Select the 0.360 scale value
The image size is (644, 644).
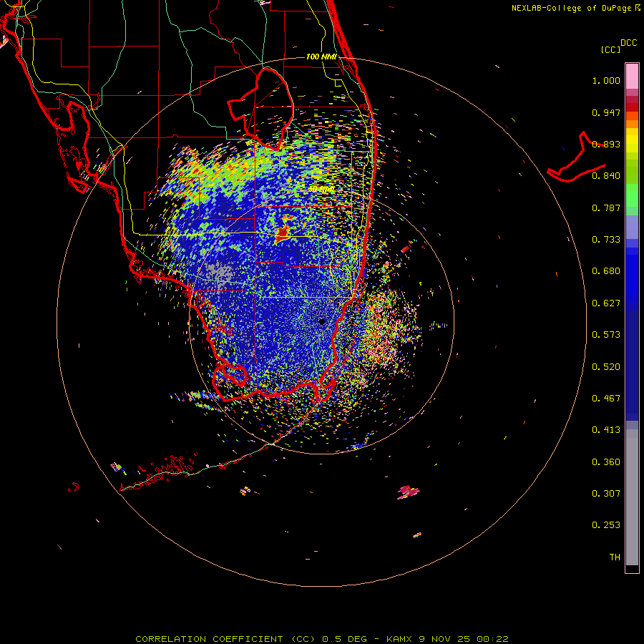(x=606, y=462)
